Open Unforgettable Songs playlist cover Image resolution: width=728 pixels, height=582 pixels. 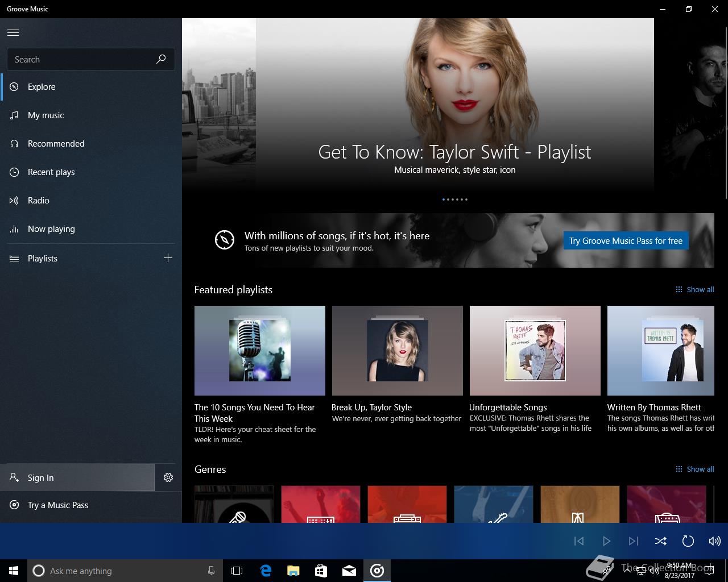[535, 351]
